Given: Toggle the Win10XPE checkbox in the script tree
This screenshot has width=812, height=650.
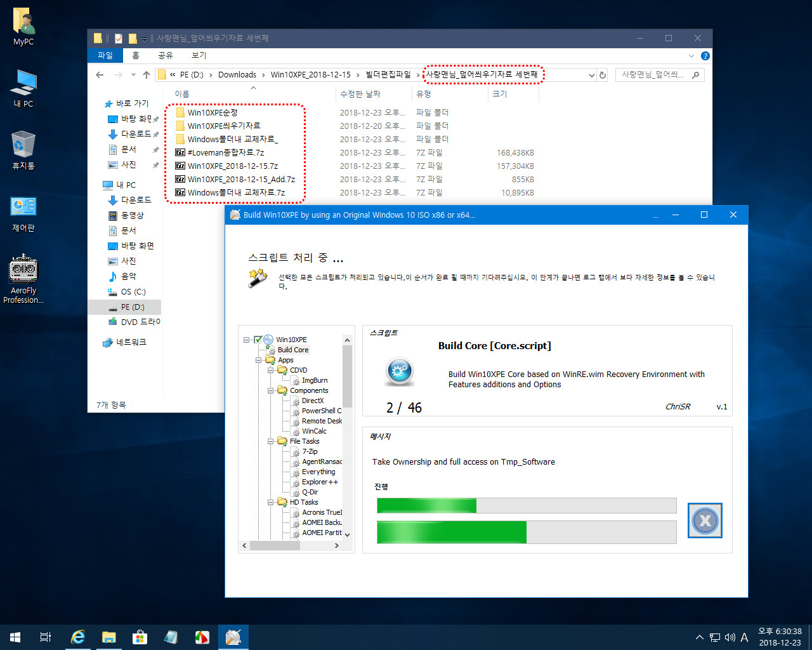Looking at the screenshot, I should (x=258, y=340).
